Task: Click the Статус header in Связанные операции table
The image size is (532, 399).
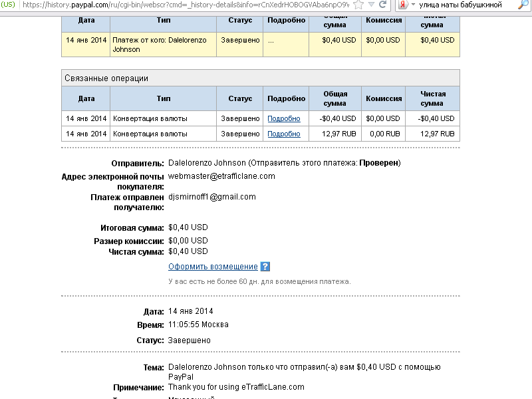Action: pos(240,98)
